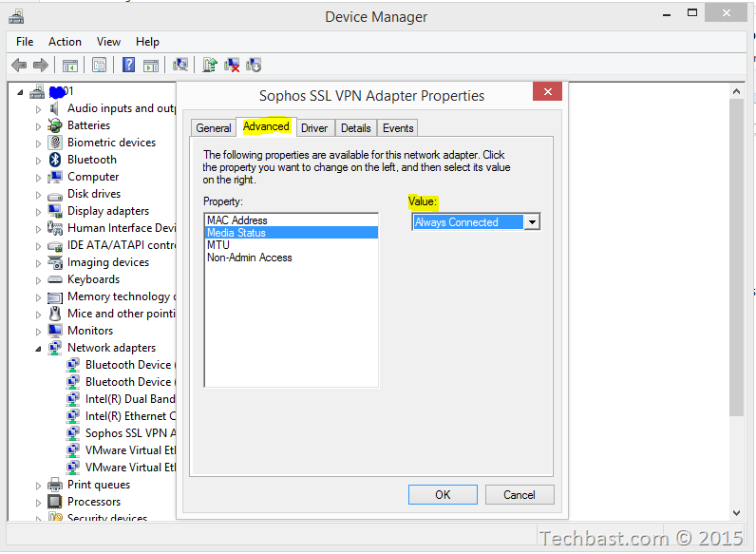Click the Forward arrow toolbar icon
The height and width of the screenshot is (554, 756).
pyautogui.click(x=41, y=65)
